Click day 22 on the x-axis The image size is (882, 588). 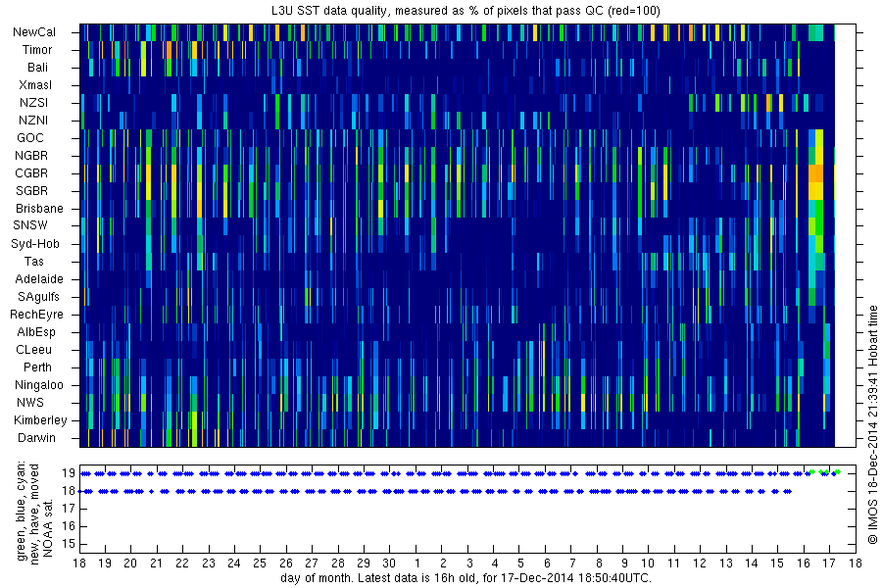click(x=181, y=563)
